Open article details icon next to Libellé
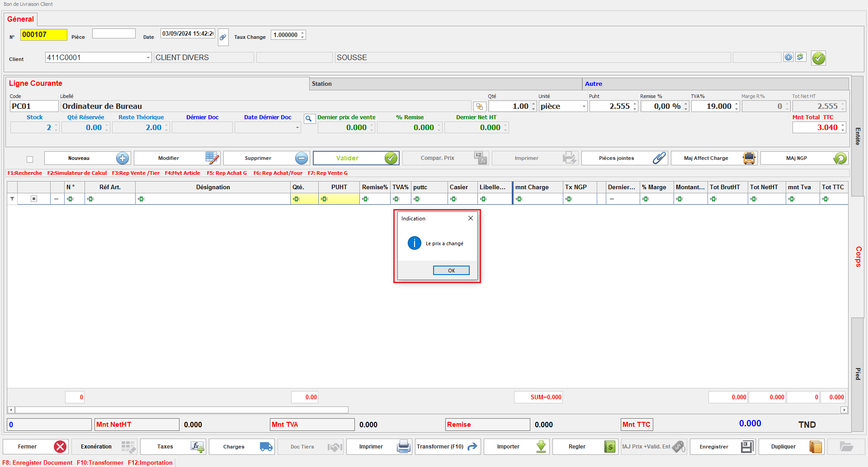The height and width of the screenshot is (467, 868). (480, 107)
